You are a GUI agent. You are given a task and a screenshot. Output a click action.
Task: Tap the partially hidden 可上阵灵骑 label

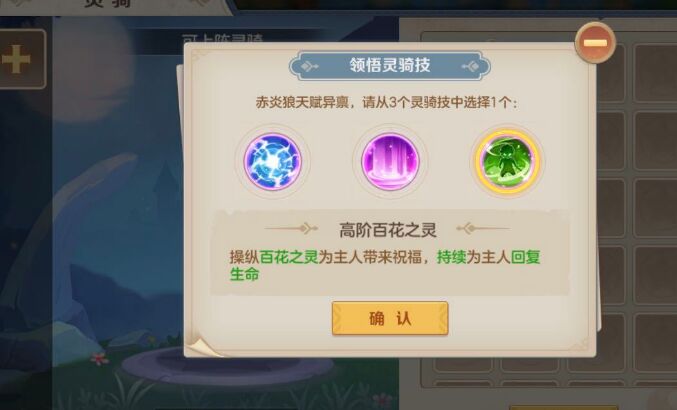tap(223, 39)
